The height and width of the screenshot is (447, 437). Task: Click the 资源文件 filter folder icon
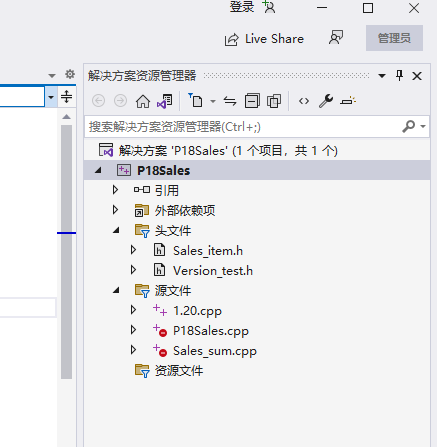[x=142, y=370]
